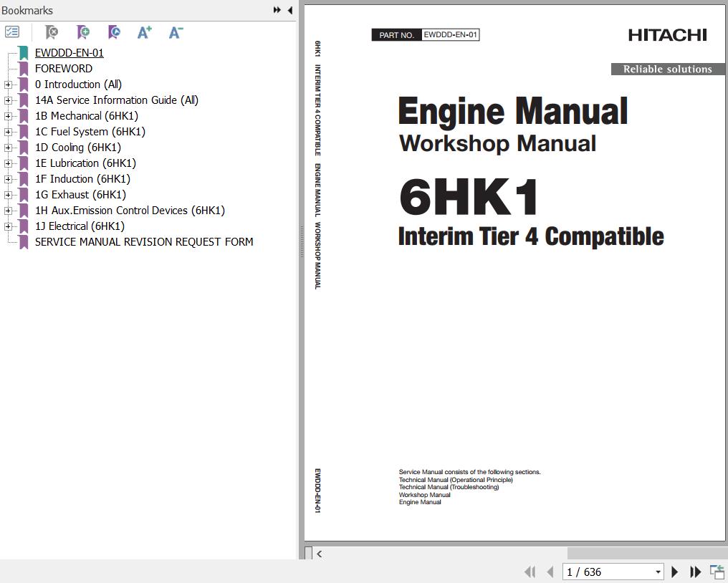Viewport: 728px width, 583px height.
Task: Select 1D Cooling (6HK1) bookmark text
Action: pyautogui.click(x=78, y=148)
